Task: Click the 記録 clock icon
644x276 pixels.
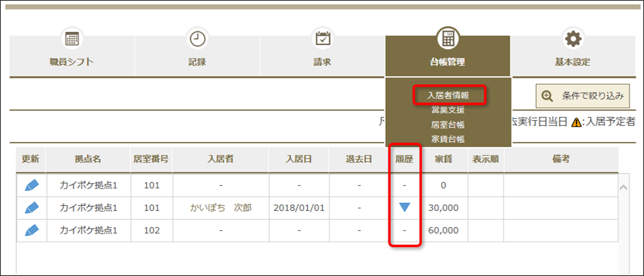Action: tap(197, 39)
